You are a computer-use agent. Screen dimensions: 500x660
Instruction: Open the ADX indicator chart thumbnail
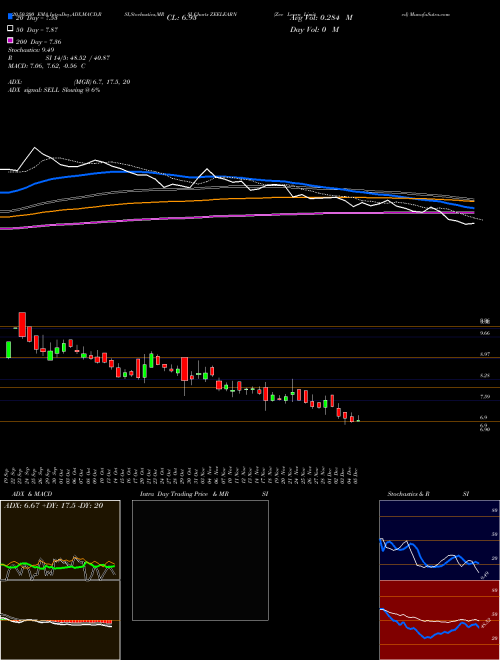(x=60, y=540)
